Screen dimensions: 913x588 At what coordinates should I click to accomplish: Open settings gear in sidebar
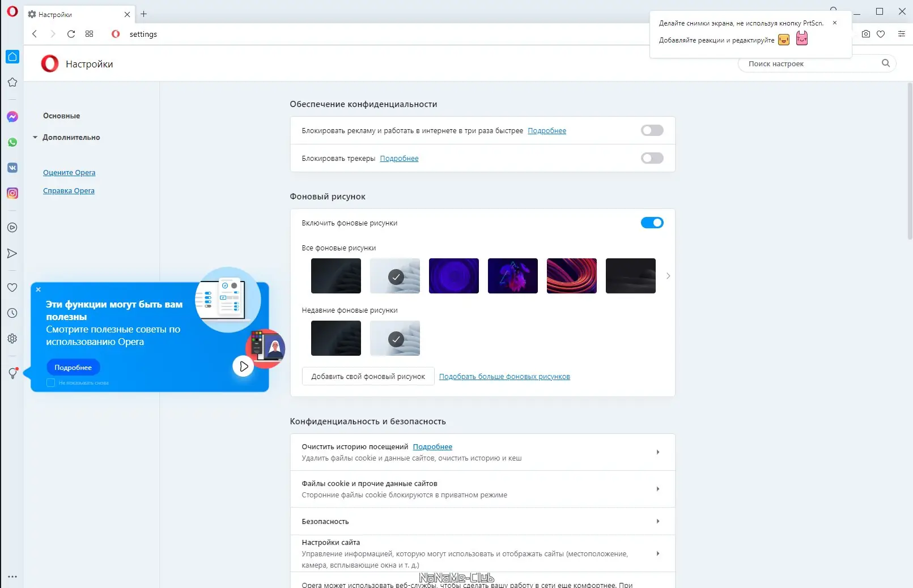[12, 339]
